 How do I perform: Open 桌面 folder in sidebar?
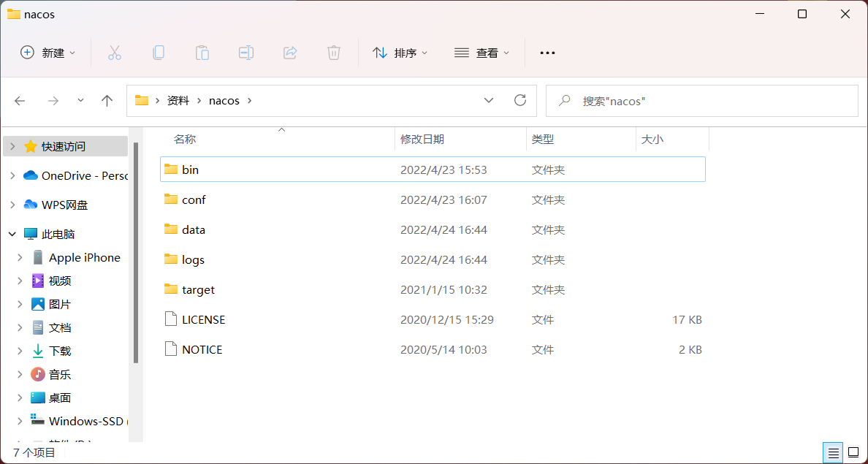(51, 398)
